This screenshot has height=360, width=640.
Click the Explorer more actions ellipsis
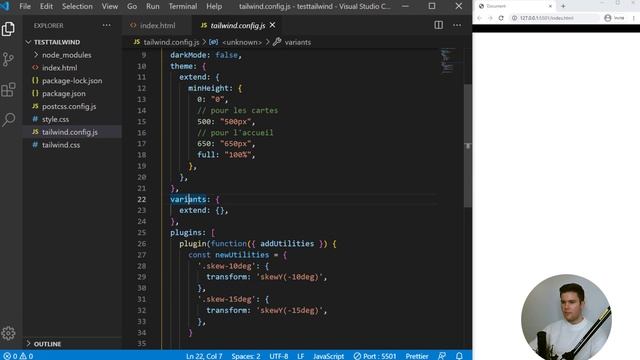pos(107,25)
